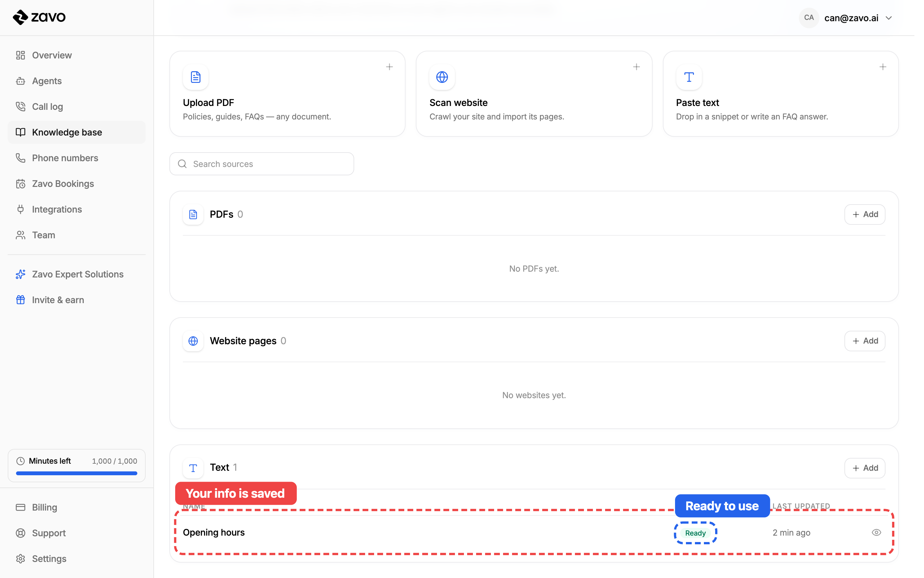Click the Zavo logo
924x578 pixels.
click(39, 17)
